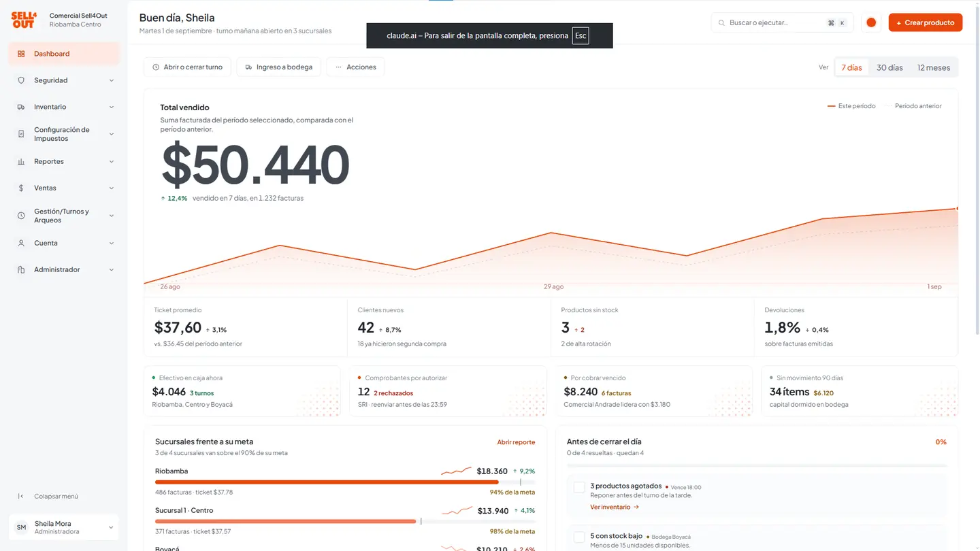Click the Sell4Out logo
The width and height of the screenshot is (980, 551).
24,20
